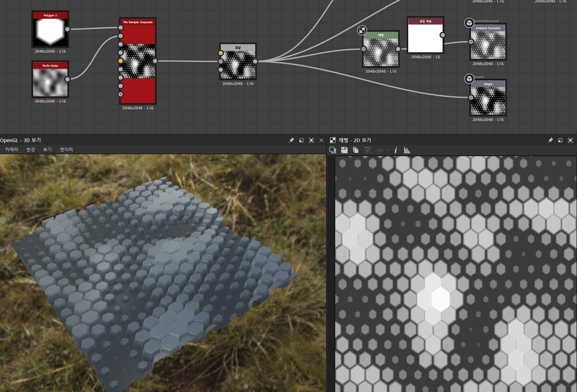Click the save-image floppy icon in 2D view

(344, 150)
